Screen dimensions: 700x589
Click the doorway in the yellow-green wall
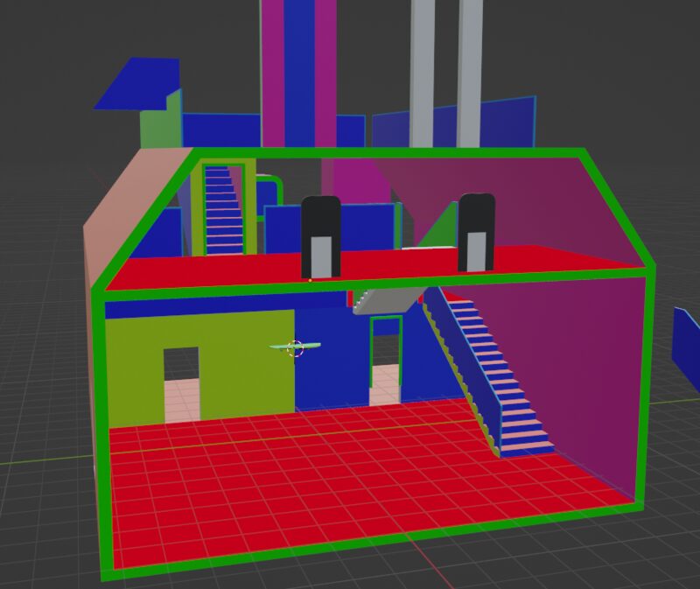pyautogui.click(x=181, y=382)
